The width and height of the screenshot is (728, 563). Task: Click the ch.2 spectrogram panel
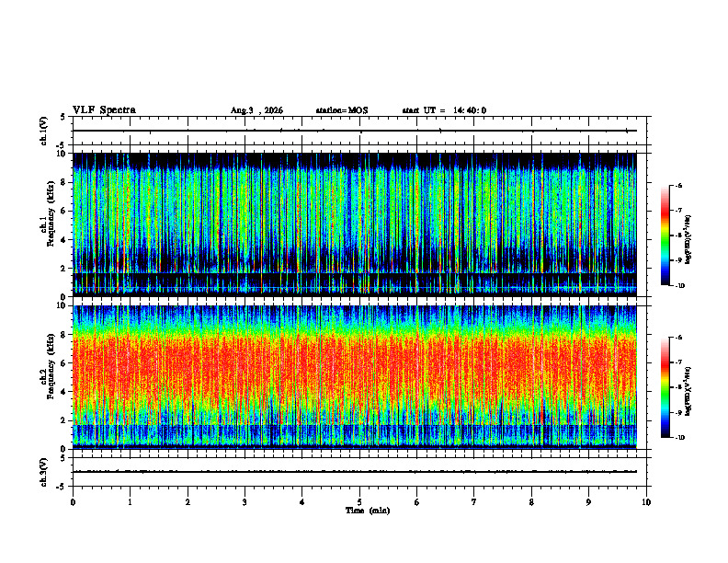(x=355, y=377)
